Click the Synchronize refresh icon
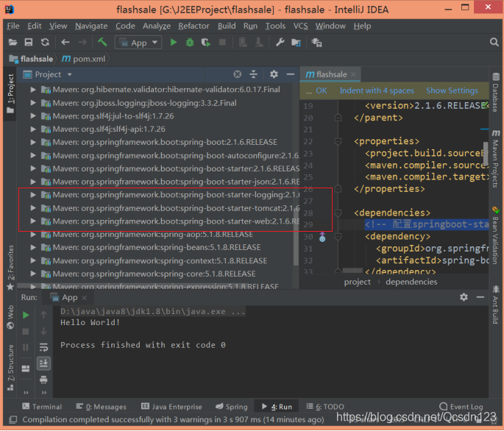This screenshot has height=431, width=504. point(45,43)
